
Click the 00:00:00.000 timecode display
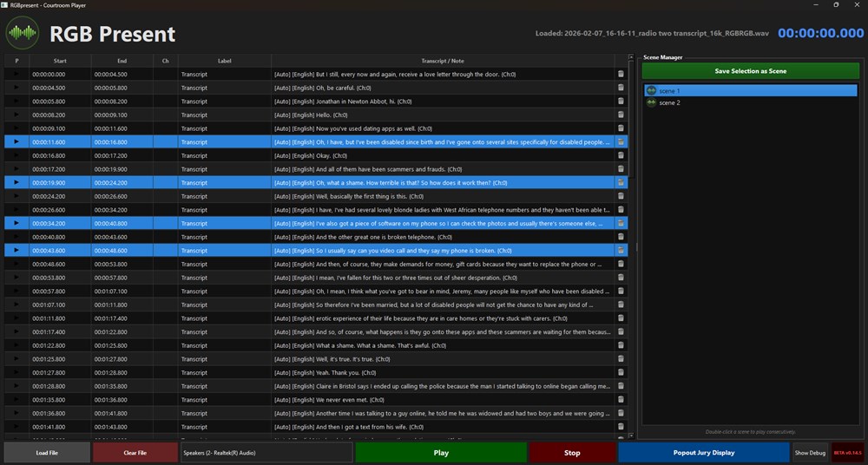pos(820,33)
